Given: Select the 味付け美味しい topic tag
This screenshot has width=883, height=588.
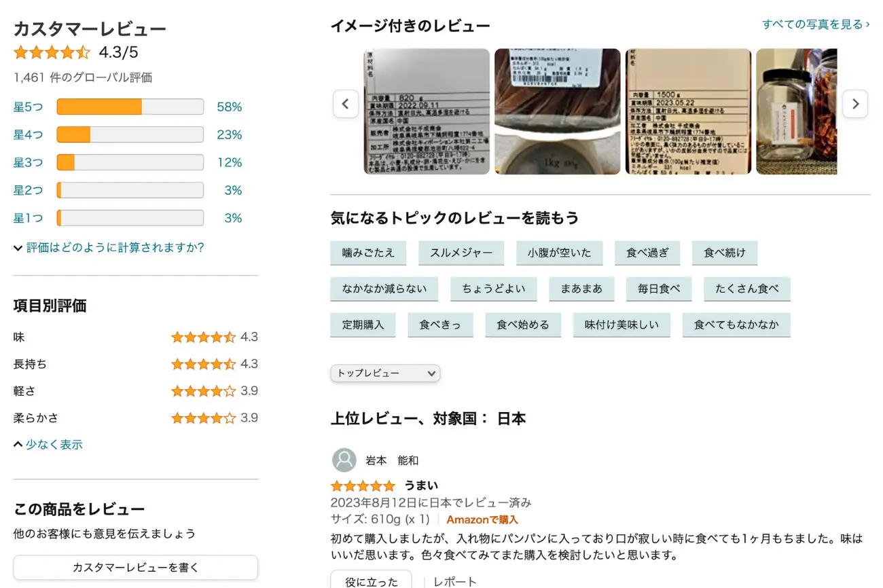Looking at the screenshot, I should click(x=621, y=325).
